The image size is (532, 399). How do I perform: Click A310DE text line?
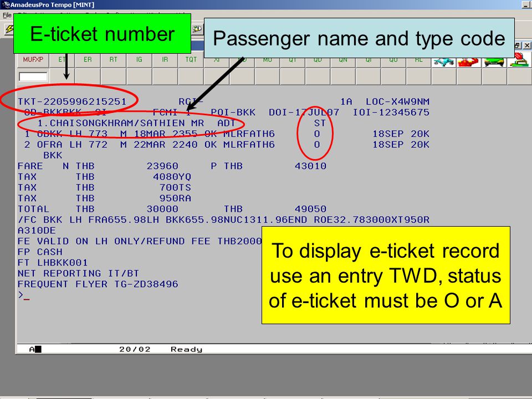37,231
